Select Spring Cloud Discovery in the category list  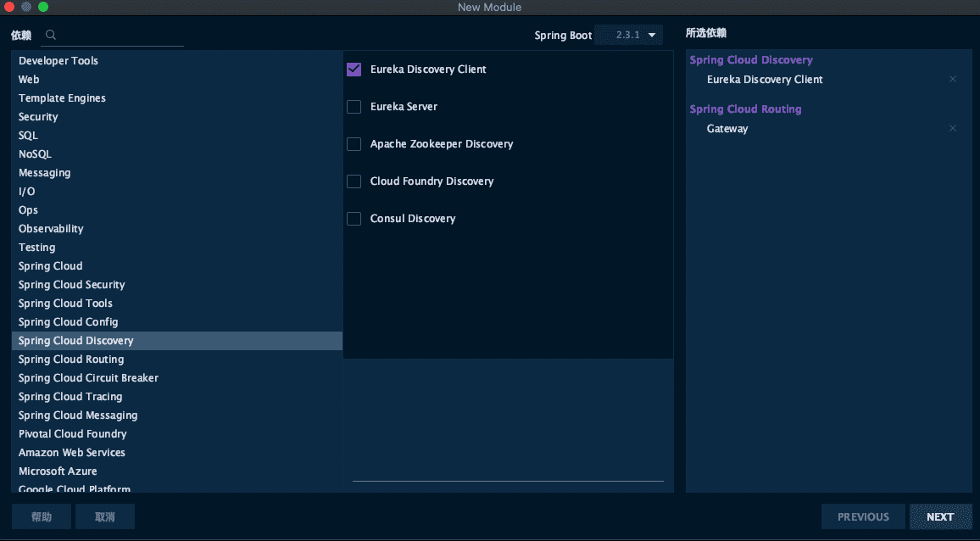point(177,341)
